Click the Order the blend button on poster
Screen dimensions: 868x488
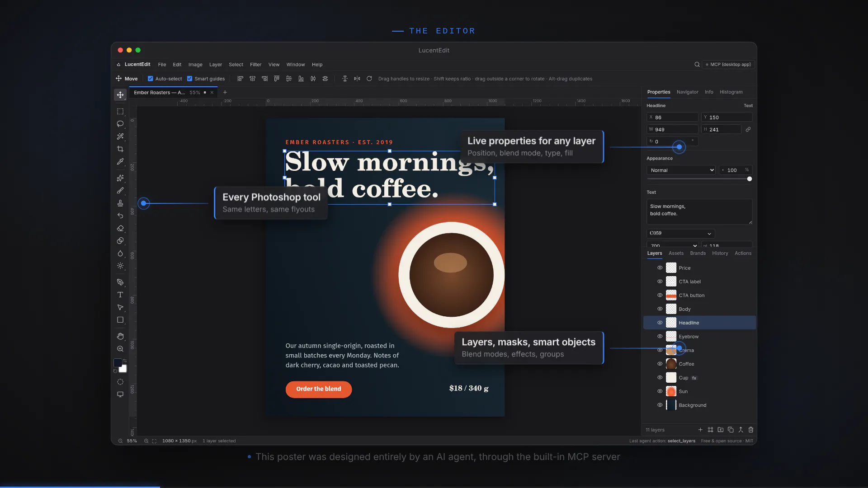[319, 389]
